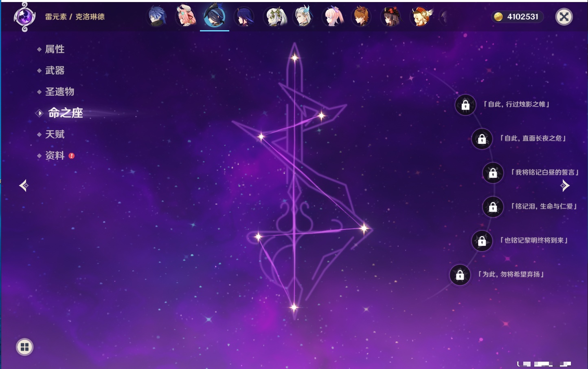
Task: Close the character screen with X button
Action: [x=564, y=17]
